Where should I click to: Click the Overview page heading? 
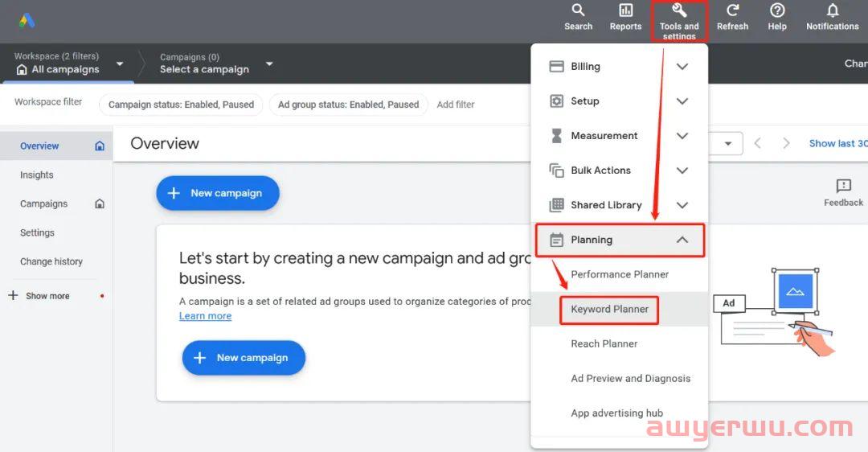165,143
